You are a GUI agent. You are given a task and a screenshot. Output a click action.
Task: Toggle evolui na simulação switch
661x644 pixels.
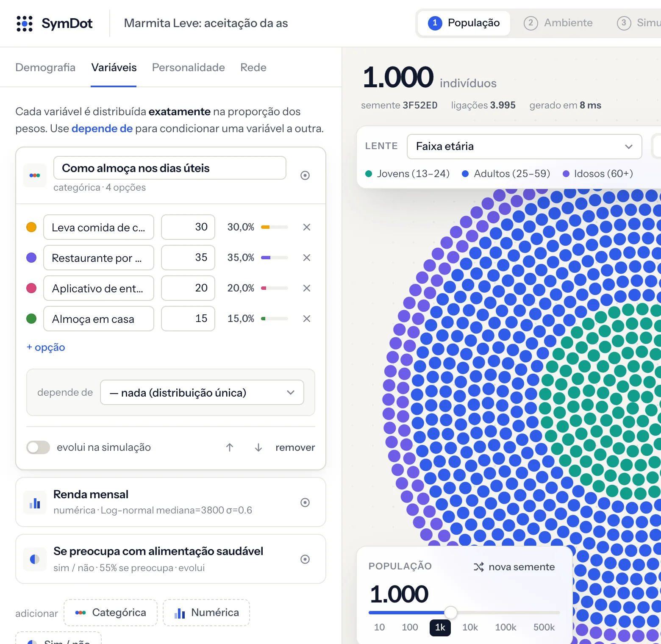tap(38, 447)
